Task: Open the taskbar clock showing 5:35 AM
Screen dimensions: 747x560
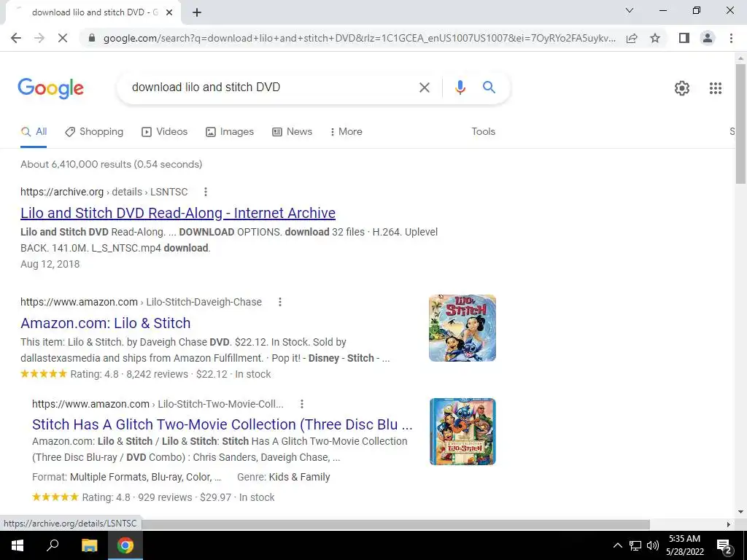Action: pyautogui.click(x=684, y=545)
